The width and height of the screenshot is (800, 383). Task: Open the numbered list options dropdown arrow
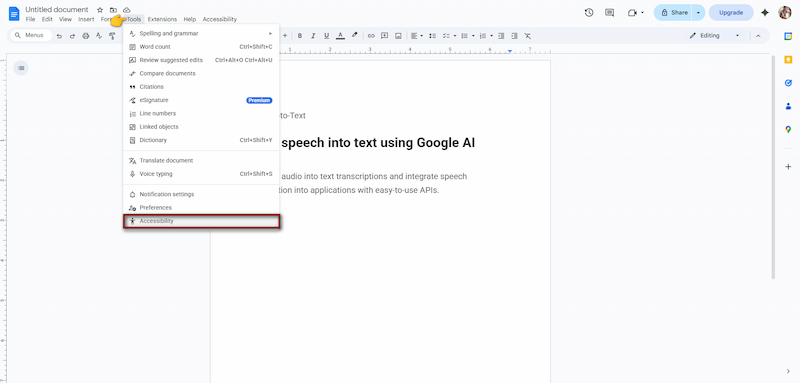[491, 36]
